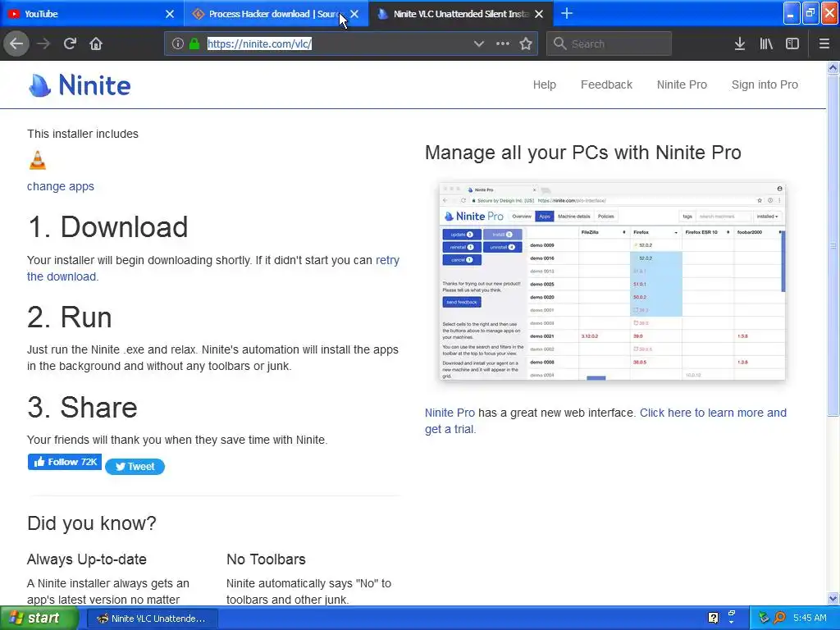The height and width of the screenshot is (630, 840).
Task: Click the URL in address bar
Action: (259, 44)
